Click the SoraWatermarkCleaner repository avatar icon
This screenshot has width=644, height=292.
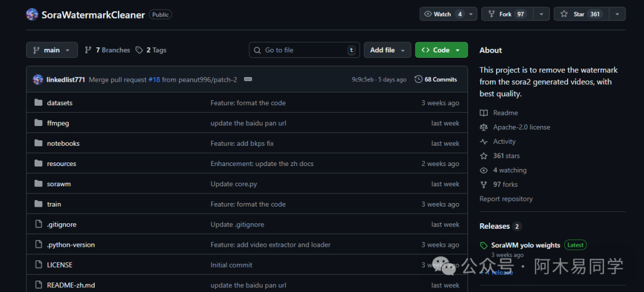(32, 14)
